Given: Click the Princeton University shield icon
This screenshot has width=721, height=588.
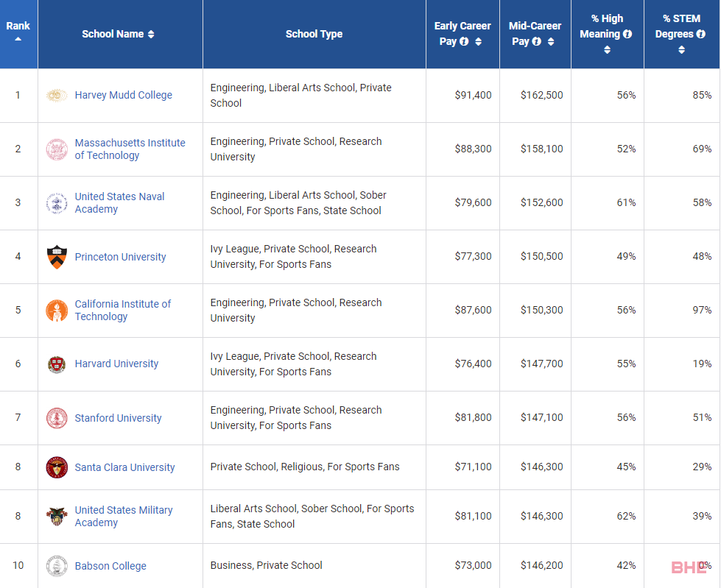Looking at the screenshot, I should pyautogui.click(x=57, y=257).
